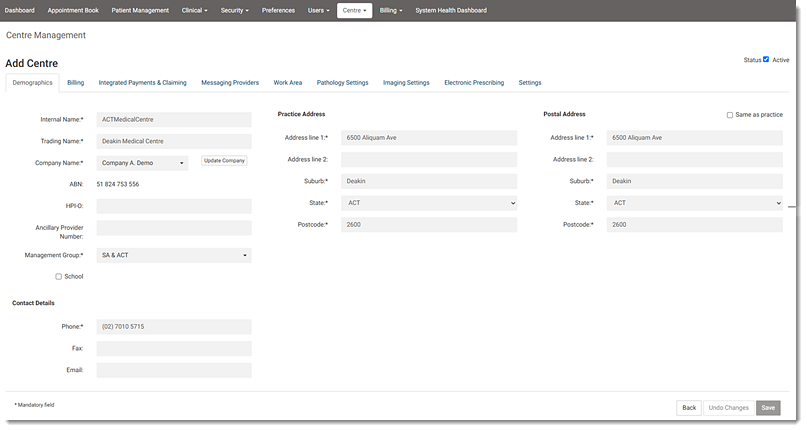Click the HPI-O input field
This screenshot has width=807, height=430.
pyautogui.click(x=174, y=206)
